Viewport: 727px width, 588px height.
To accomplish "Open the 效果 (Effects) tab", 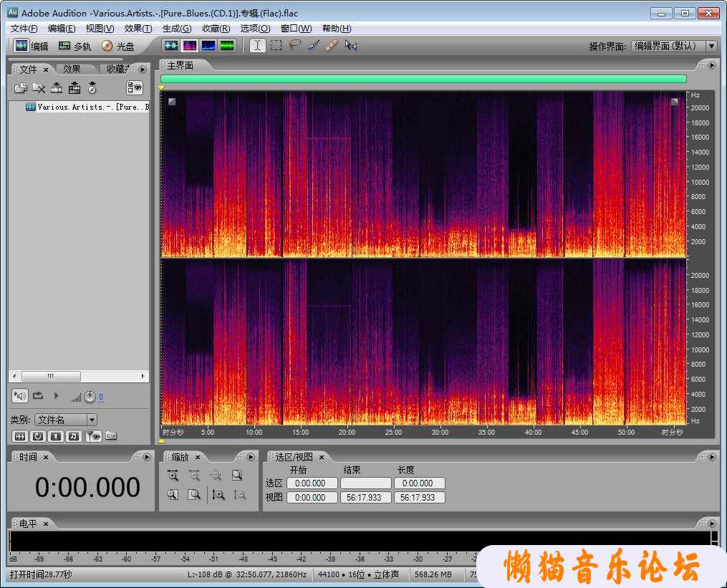I will pyautogui.click(x=72, y=69).
